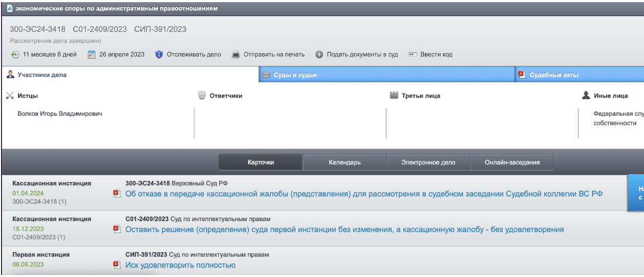
Task: Switch to the Судебные акты tab
Action: [x=554, y=75]
